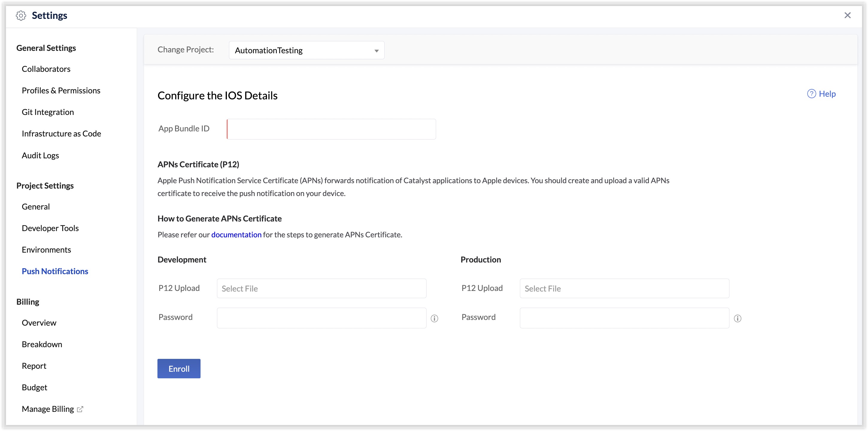Select Push Notifications in sidebar
Image resolution: width=868 pixels, height=431 pixels.
pyautogui.click(x=55, y=271)
